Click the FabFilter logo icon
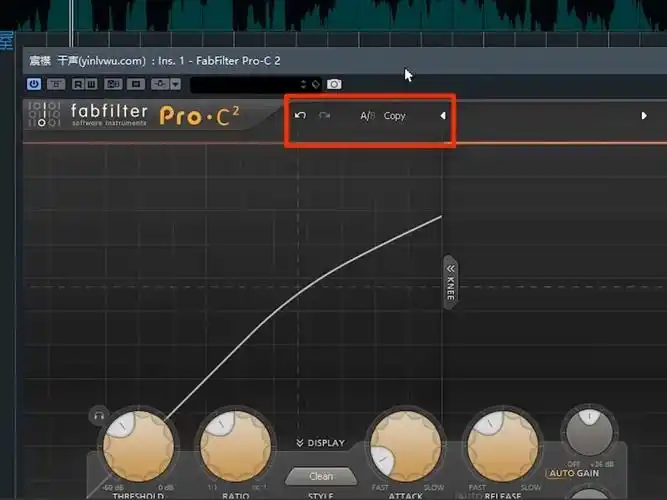The image size is (667, 500). click(44, 114)
